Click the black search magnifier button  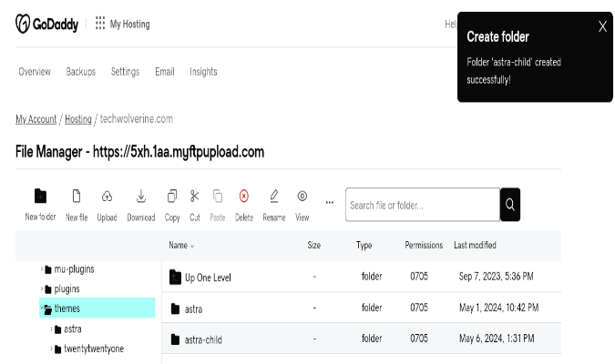click(x=510, y=205)
